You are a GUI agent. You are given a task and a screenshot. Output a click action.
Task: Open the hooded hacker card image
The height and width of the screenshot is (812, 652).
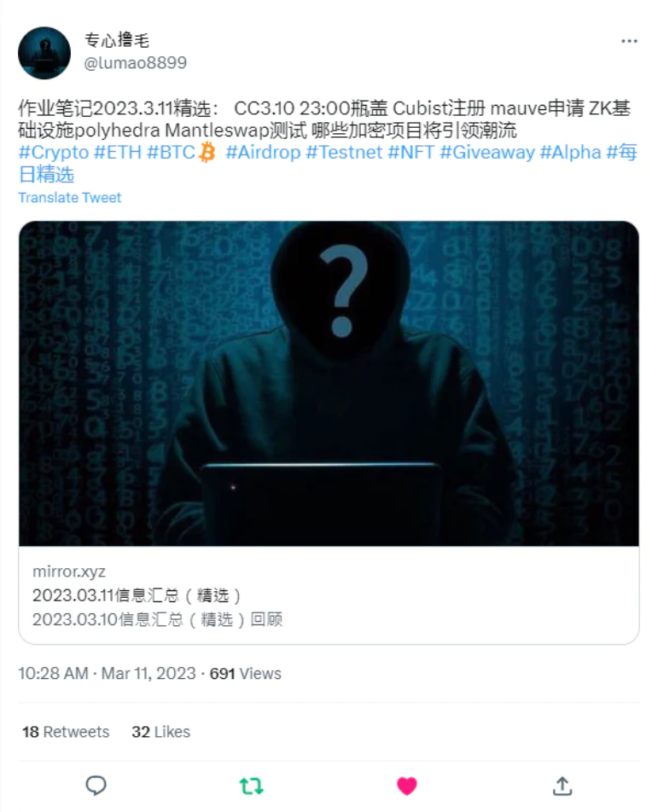[329, 383]
